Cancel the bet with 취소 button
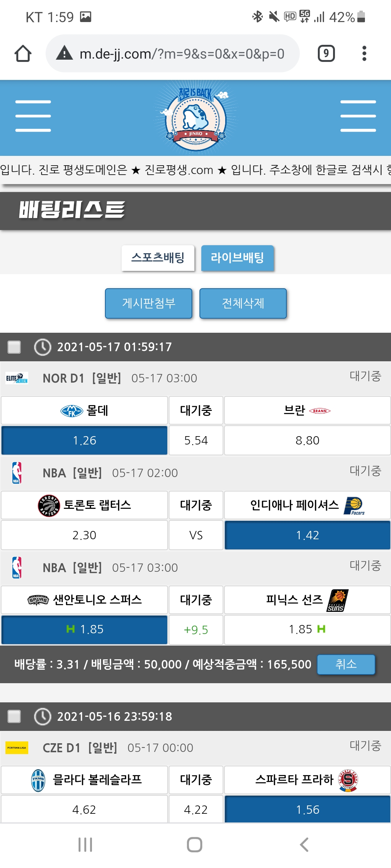Viewport: 391px width, 868px height. coord(346,664)
